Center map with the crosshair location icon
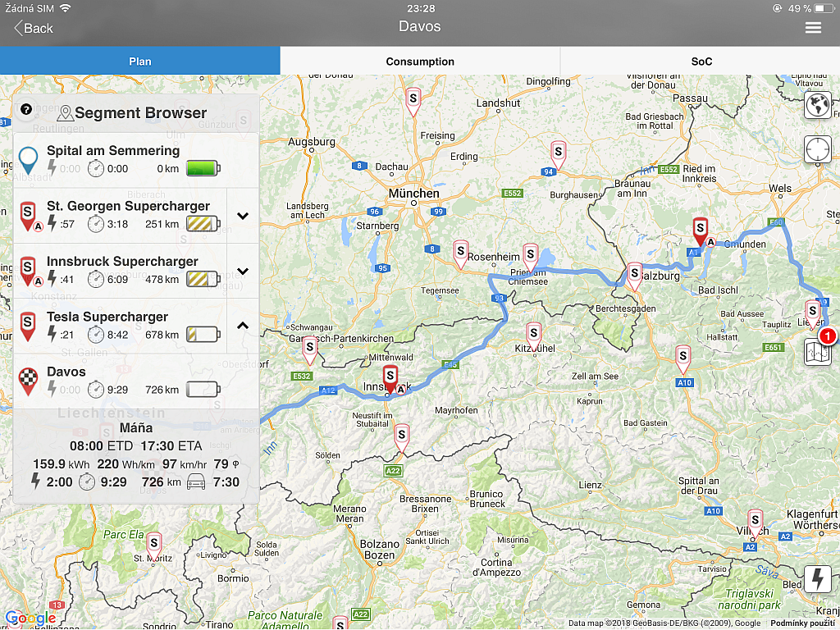 coord(818,149)
